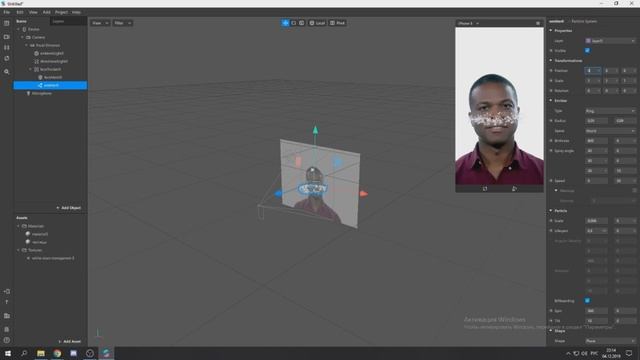Click the Add Asset button
This screenshot has height=360, width=640.
[x=70, y=341]
